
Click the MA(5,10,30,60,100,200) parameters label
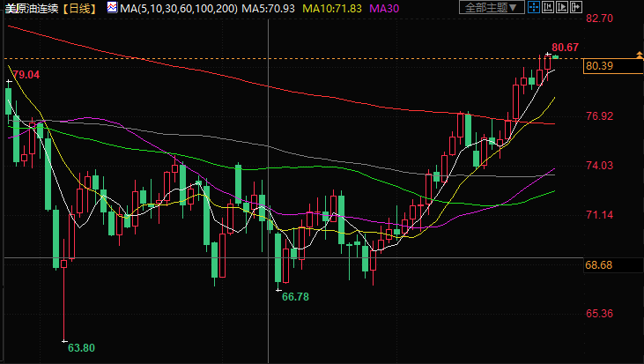[180, 8]
